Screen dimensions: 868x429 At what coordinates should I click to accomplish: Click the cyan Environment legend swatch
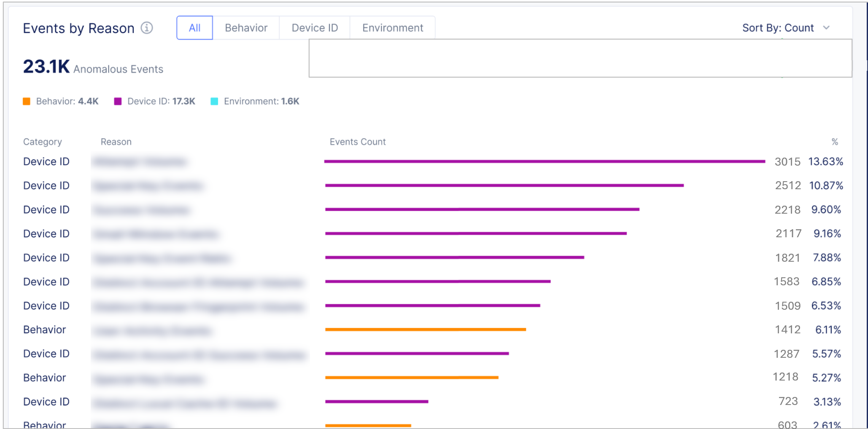214,101
